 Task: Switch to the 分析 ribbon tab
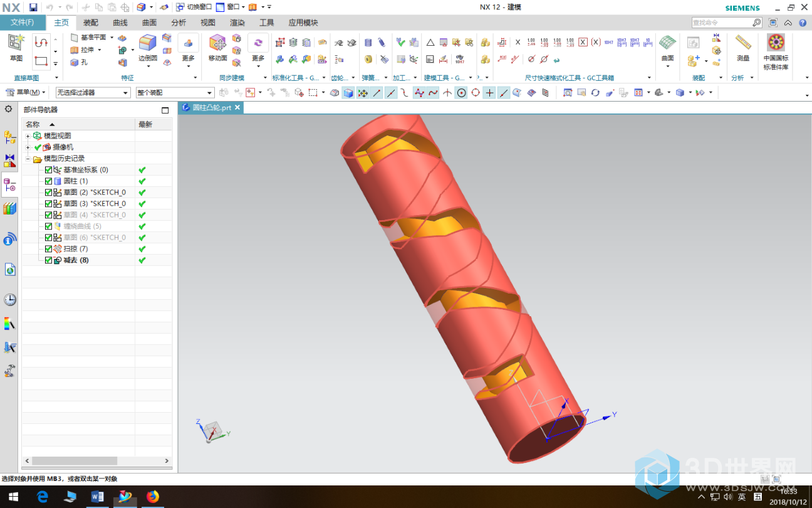(179, 23)
